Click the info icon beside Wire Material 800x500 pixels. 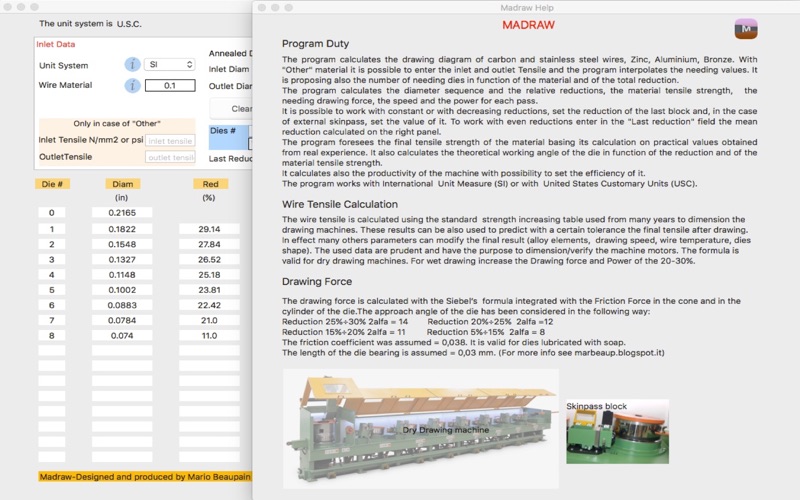(132, 85)
